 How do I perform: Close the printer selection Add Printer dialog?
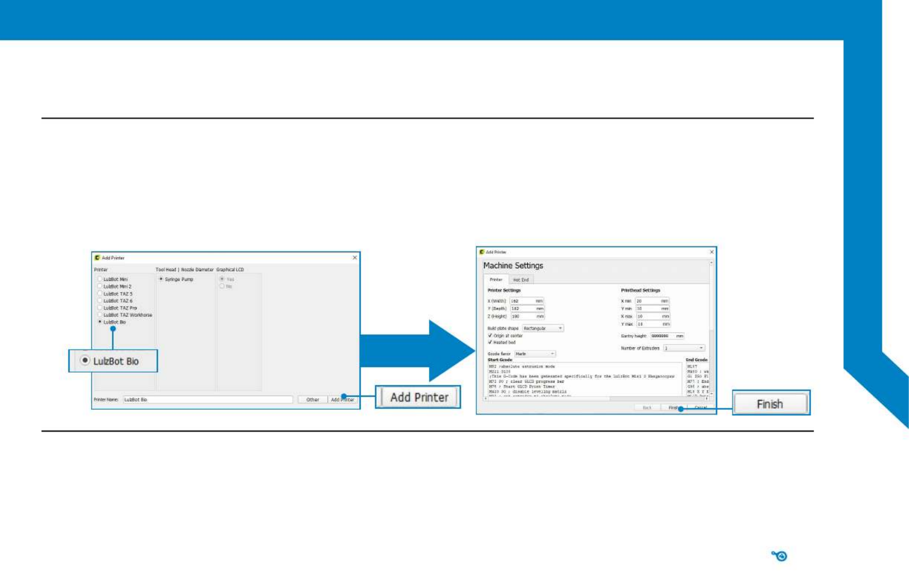tap(355, 258)
